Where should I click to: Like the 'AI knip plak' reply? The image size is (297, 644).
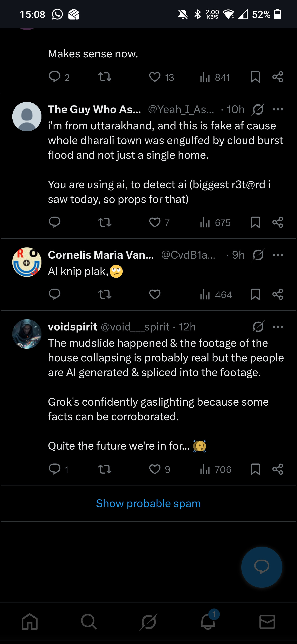[x=155, y=294]
